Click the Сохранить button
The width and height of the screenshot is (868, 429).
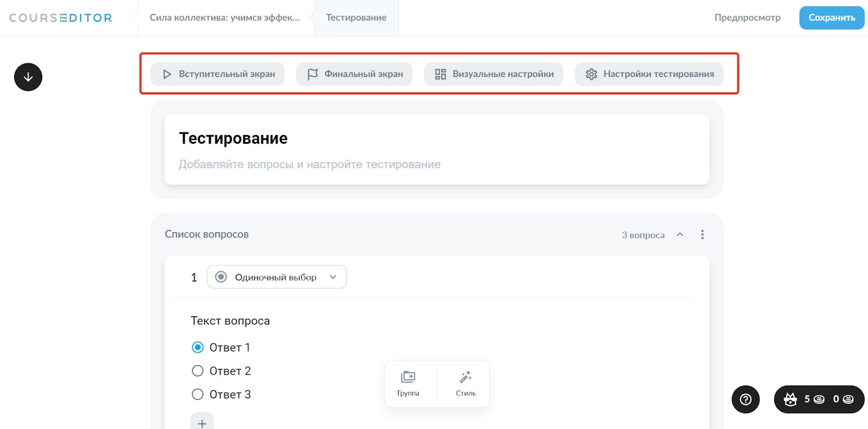click(832, 18)
